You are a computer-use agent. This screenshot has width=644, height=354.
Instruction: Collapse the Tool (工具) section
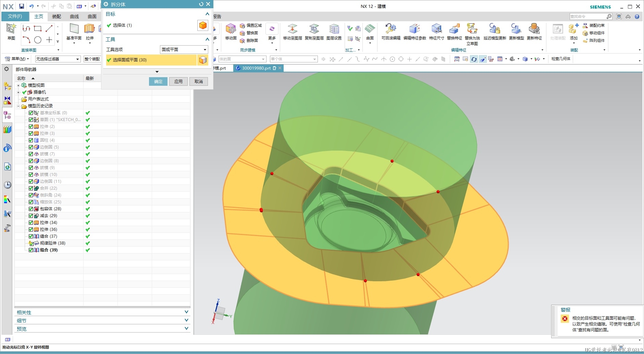coord(207,39)
